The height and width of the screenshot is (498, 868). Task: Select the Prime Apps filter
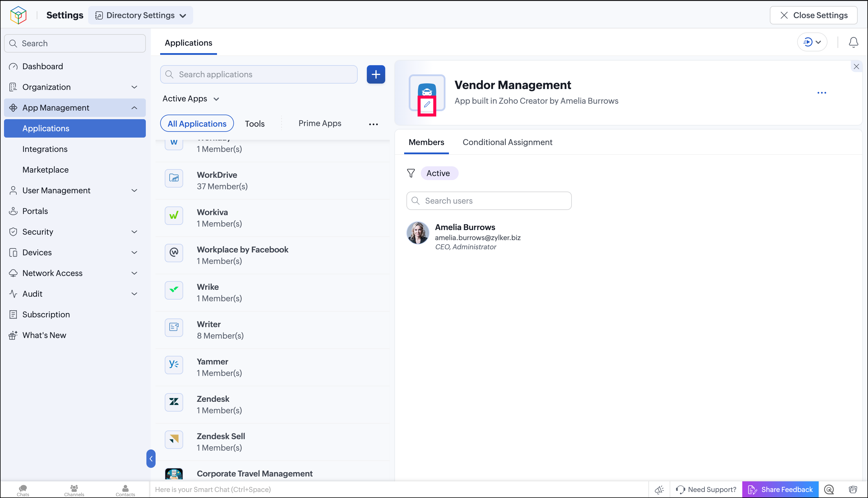click(320, 123)
